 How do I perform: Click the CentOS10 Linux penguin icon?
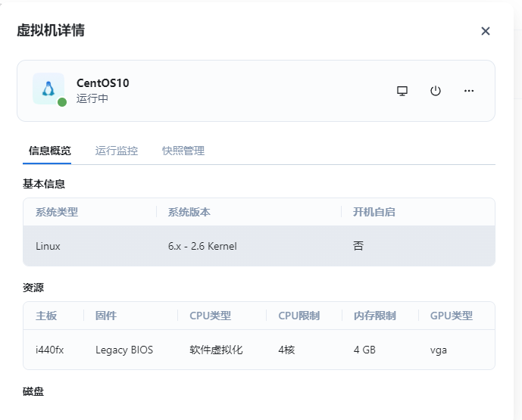48,89
